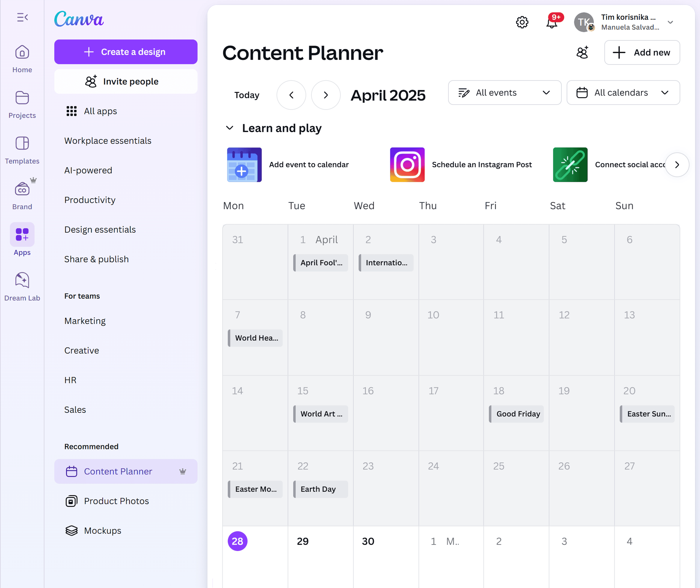Click the Invite people button

[x=126, y=81]
